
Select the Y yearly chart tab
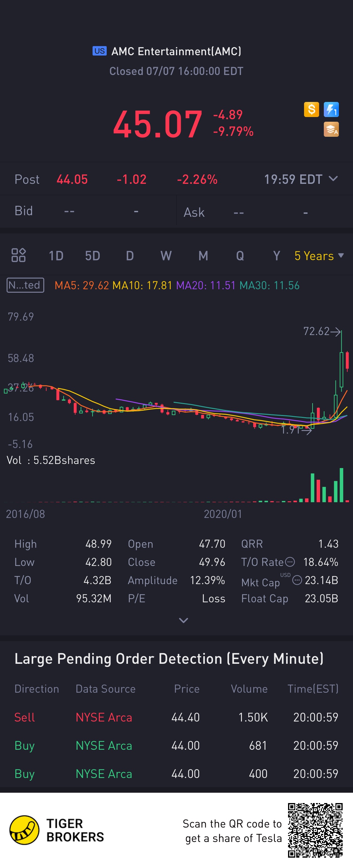[x=276, y=256]
